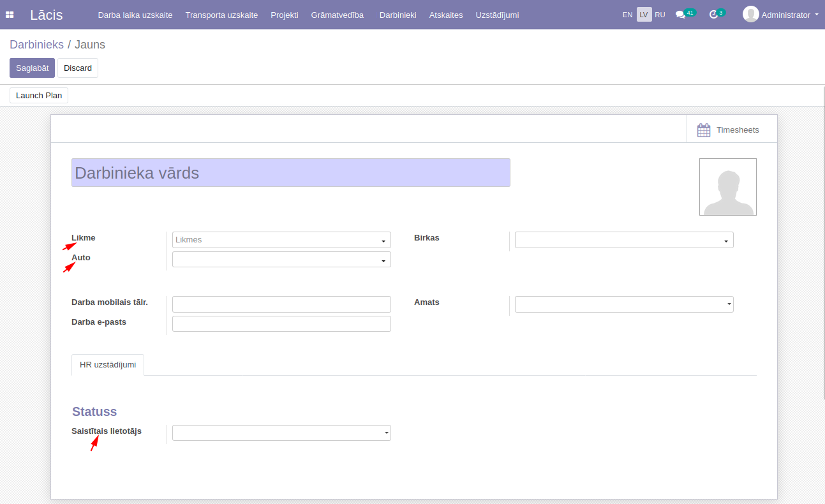Click the employee photo placeholder
Image resolution: width=825 pixels, height=504 pixels.
point(727,187)
